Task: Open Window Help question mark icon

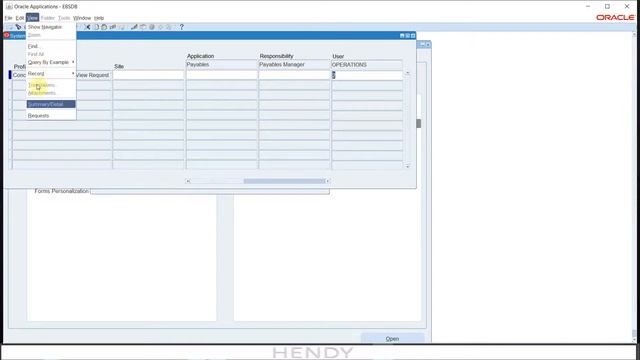Action: (x=182, y=27)
